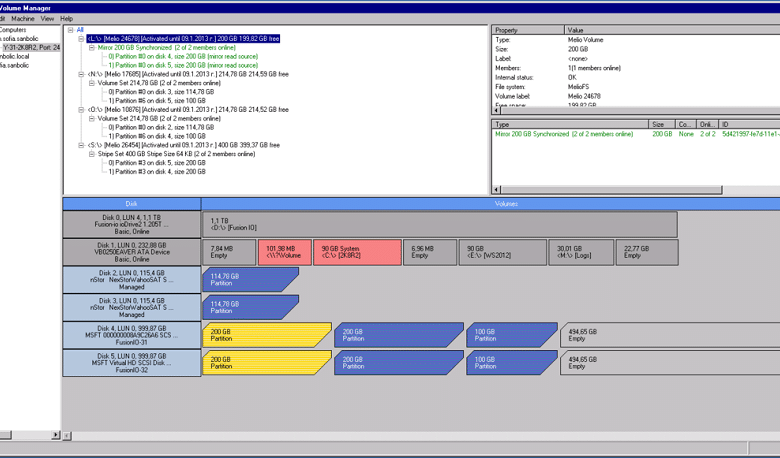Select the 7,84 MB Empty block
Viewport: 780px width, 458px height.
click(229, 252)
